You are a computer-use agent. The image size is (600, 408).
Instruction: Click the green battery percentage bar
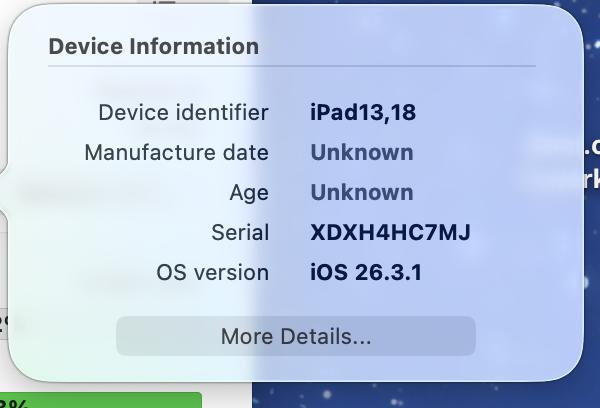click(101, 400)
